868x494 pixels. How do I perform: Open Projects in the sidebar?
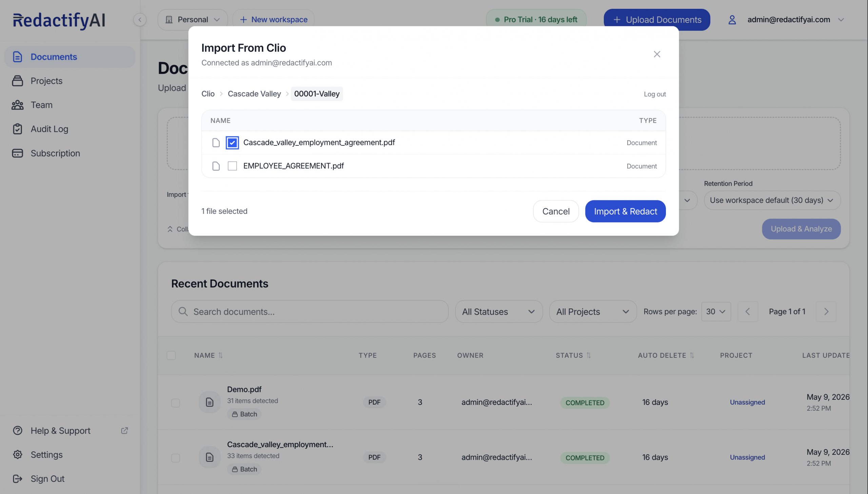tap(70, 81)
